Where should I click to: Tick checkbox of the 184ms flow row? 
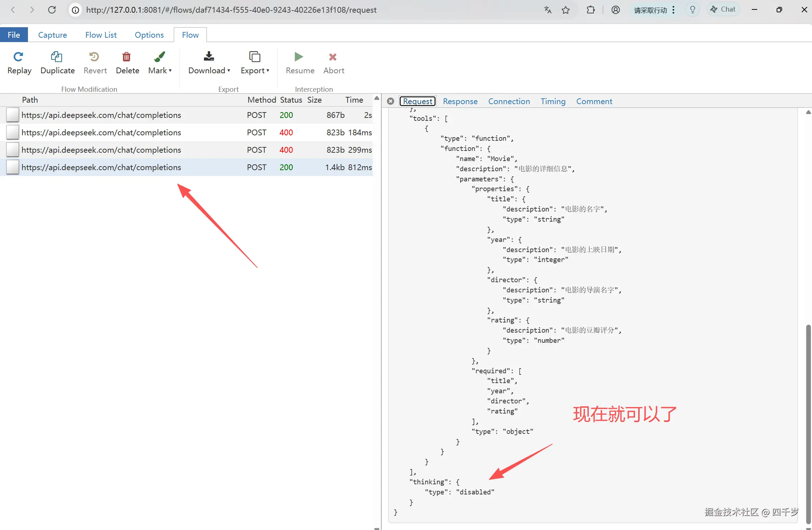pyautogui.click(x=13, y=132)
